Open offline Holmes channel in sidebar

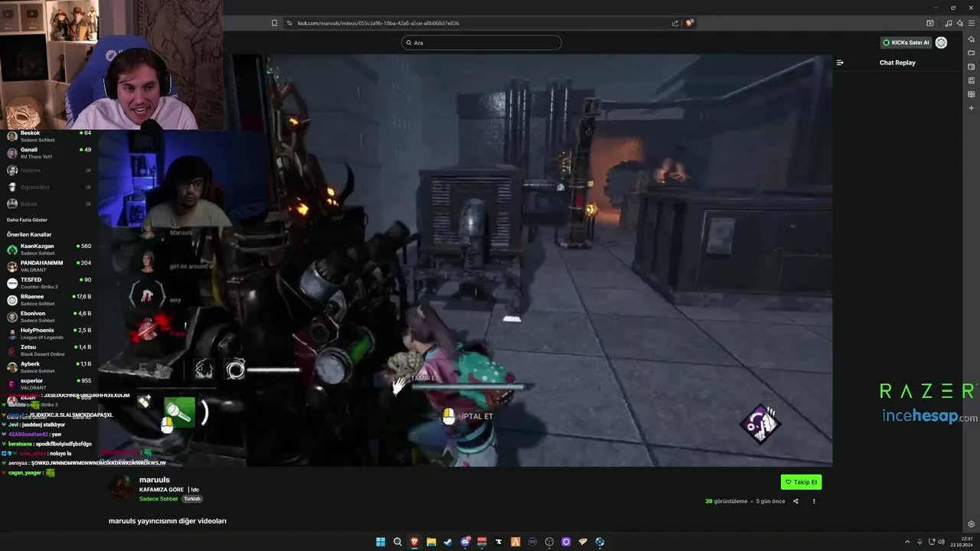(49, 170)
